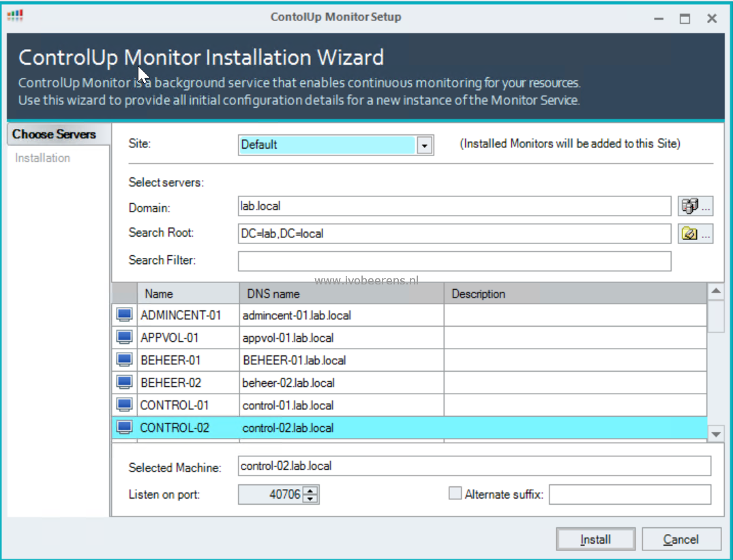The width and height of the screenshot is (733, 560).
Task: Focus the Alternate suffix text field
Action: tap(629, 495)
